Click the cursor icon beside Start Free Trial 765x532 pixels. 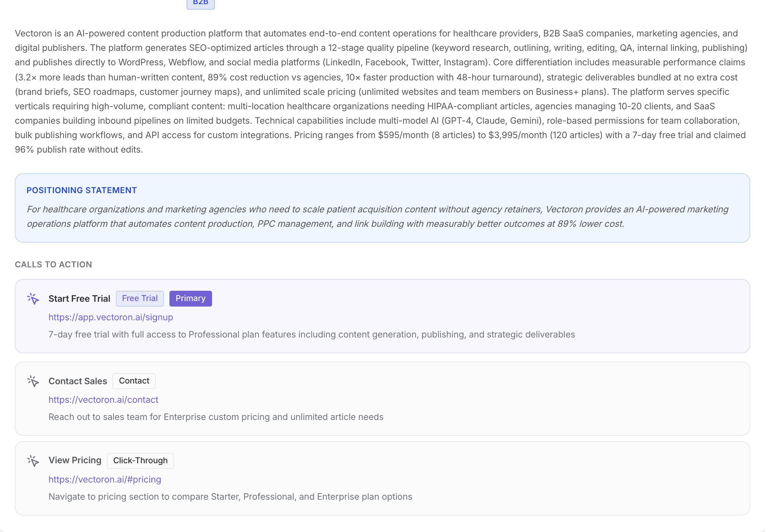point(33,299)
